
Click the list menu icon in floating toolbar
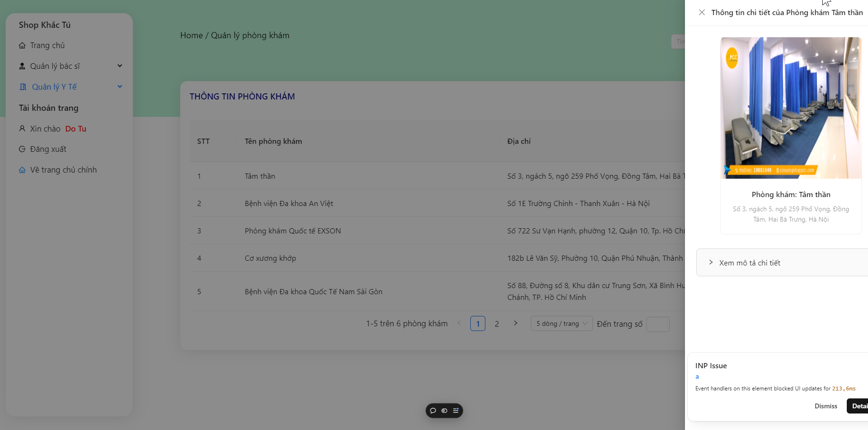(x=456, y=411)
